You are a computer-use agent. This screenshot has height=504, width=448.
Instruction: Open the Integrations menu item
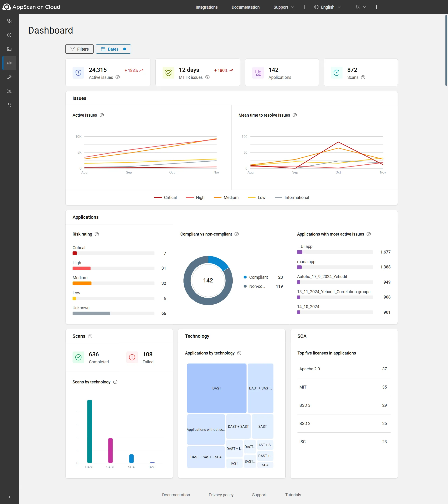tap(206, 7)
